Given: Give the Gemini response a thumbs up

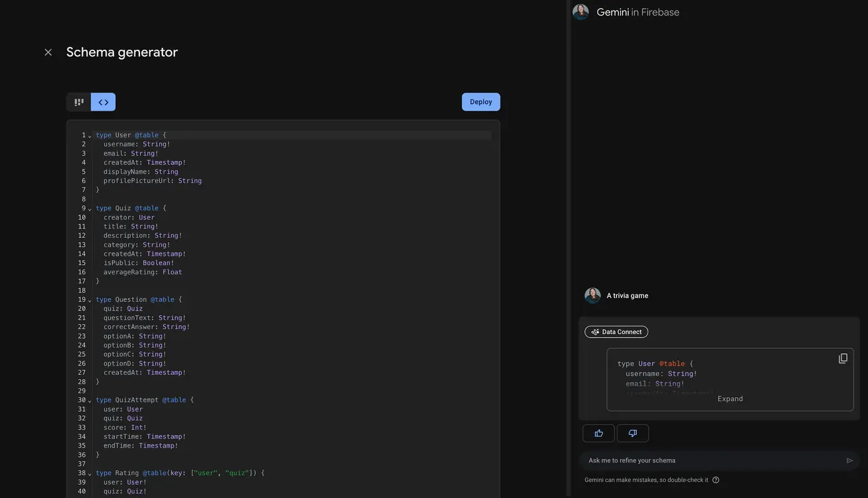Looking at the screenshot, I should pos(599,433).
